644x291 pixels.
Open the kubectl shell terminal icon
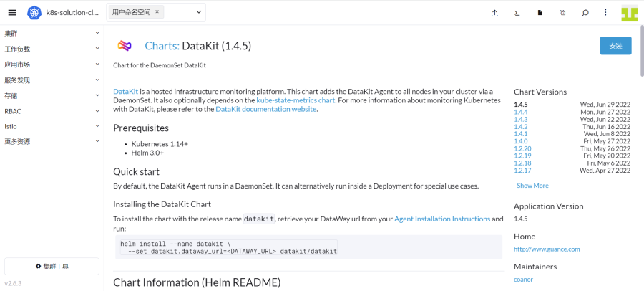click(x=517, y=13)
